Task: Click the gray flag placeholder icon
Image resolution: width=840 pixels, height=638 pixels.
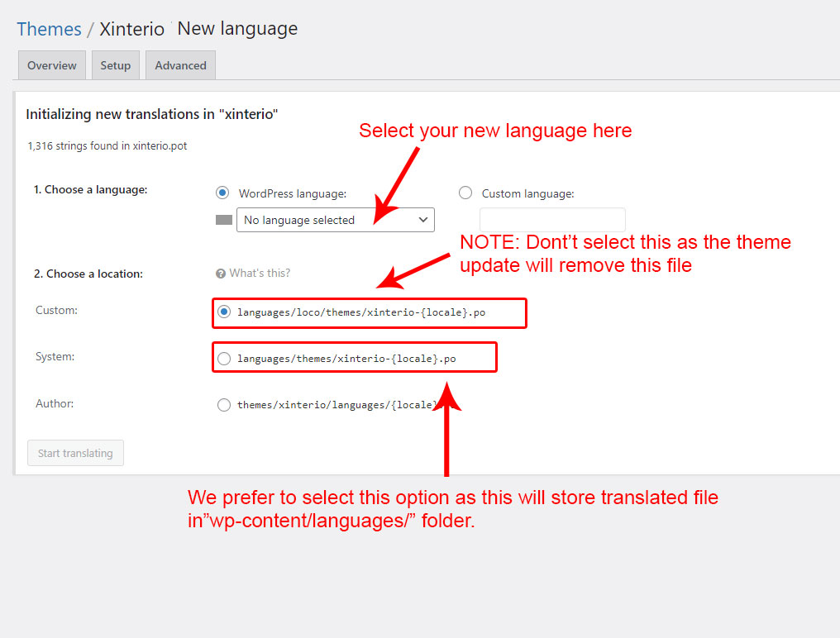Action: click(x=224, y=220)
